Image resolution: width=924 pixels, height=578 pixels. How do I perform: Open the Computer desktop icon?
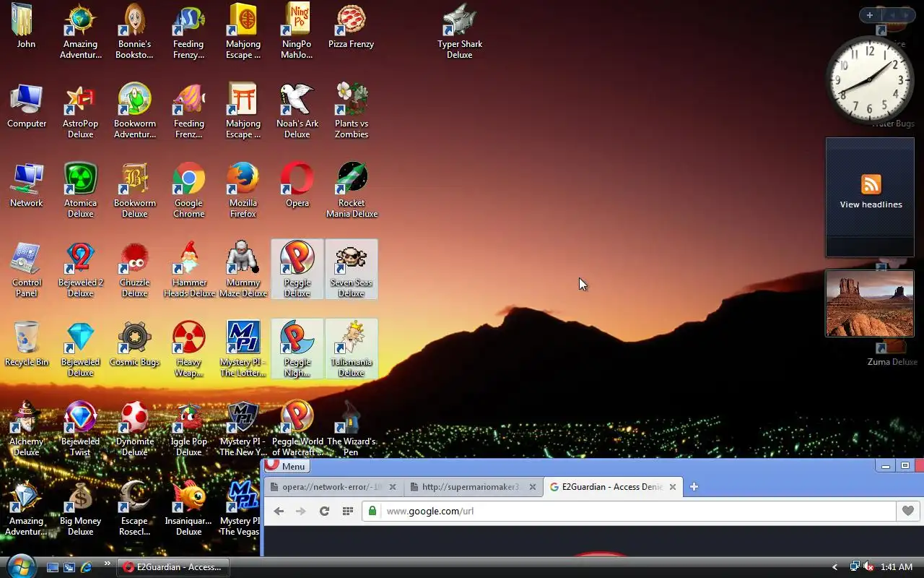tap(27, 105)
